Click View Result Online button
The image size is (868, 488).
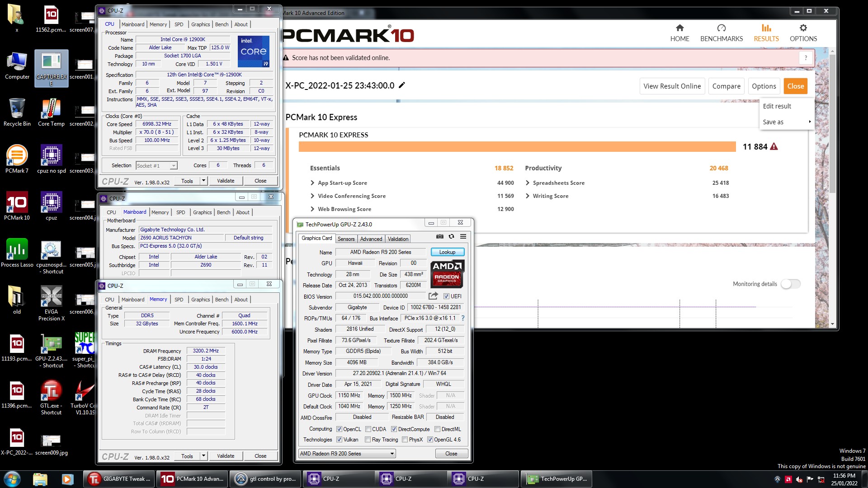click(x=672, y=86)
